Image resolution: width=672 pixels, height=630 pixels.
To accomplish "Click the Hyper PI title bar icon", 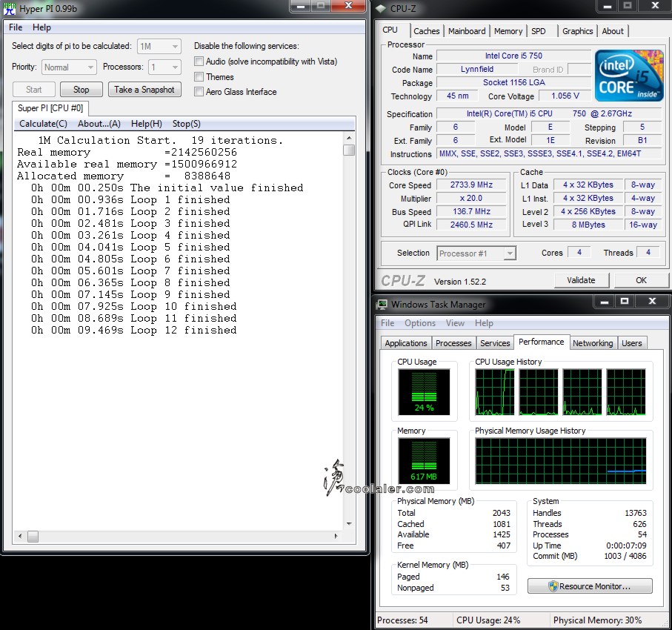I will point(10,9).
